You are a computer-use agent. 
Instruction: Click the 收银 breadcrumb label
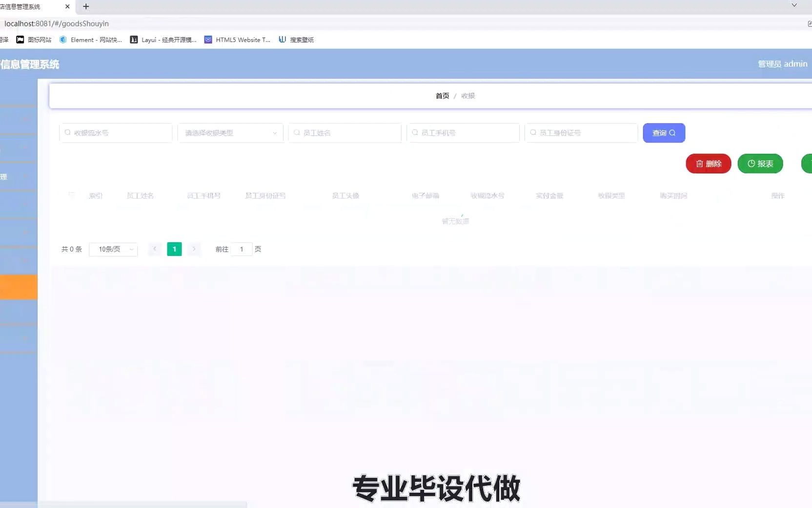468,96
